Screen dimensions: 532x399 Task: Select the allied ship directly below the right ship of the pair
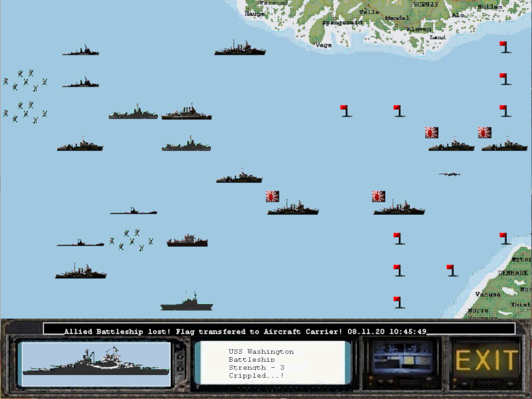coord(186,144)
